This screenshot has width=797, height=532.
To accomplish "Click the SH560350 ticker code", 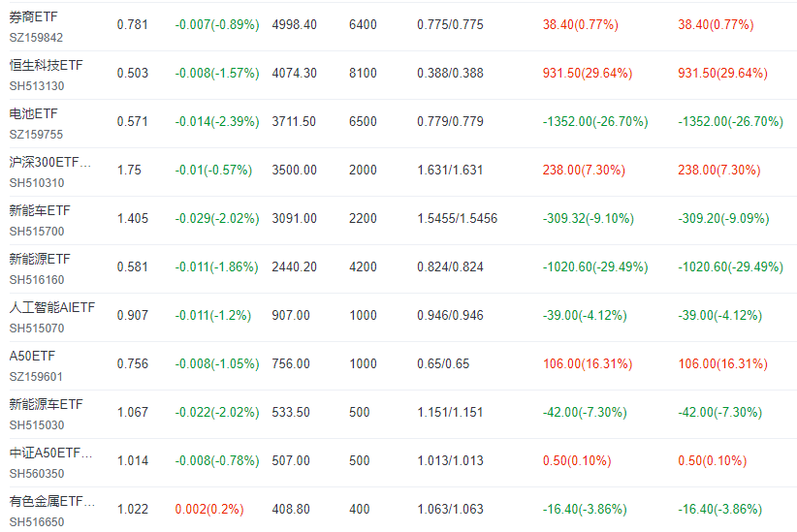I will pyautogui.click(x=37, y=474).
